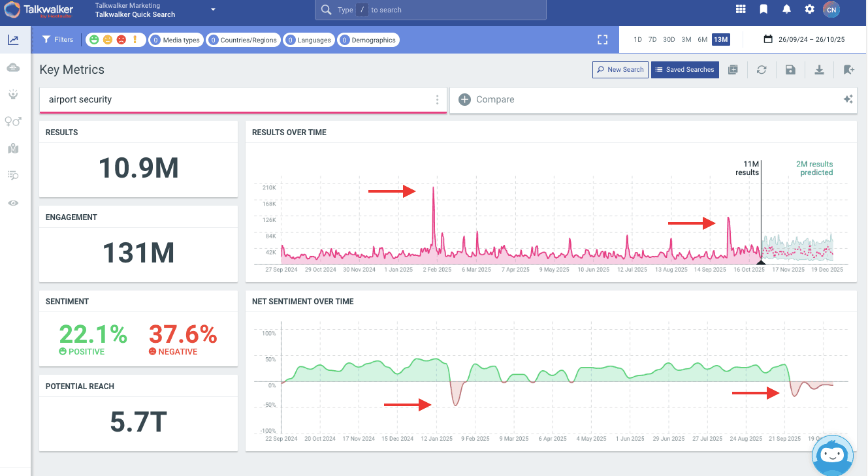Image resolution: width=868 pixels, height=476 pixels.
Task: Expand the Talkwalker Quick Search project dropdown
Action: tap(213, 10)
